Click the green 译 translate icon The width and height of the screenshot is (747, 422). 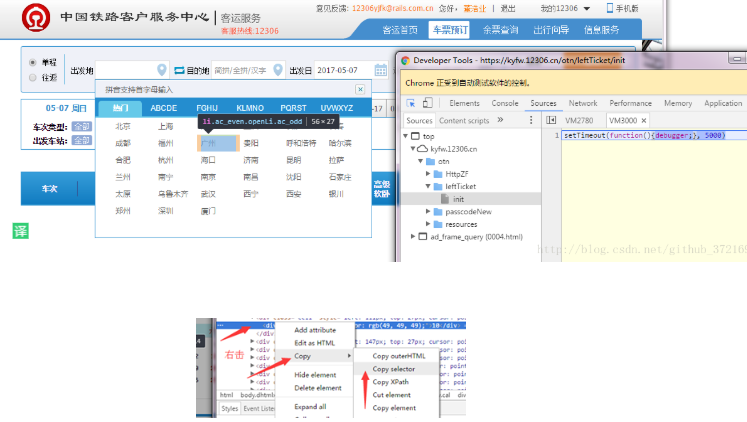pos(20,231)
